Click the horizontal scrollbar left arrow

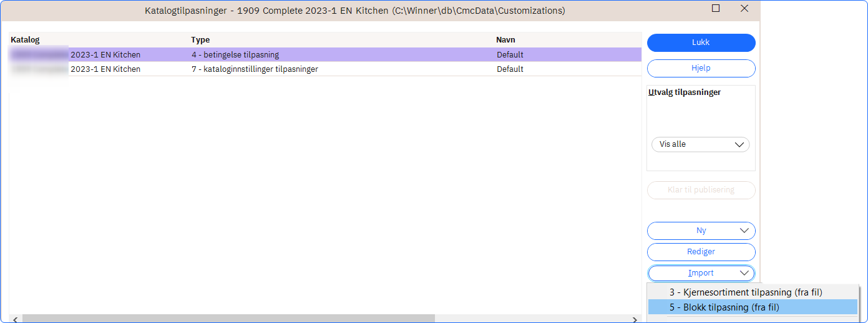[x=15, y=319]
